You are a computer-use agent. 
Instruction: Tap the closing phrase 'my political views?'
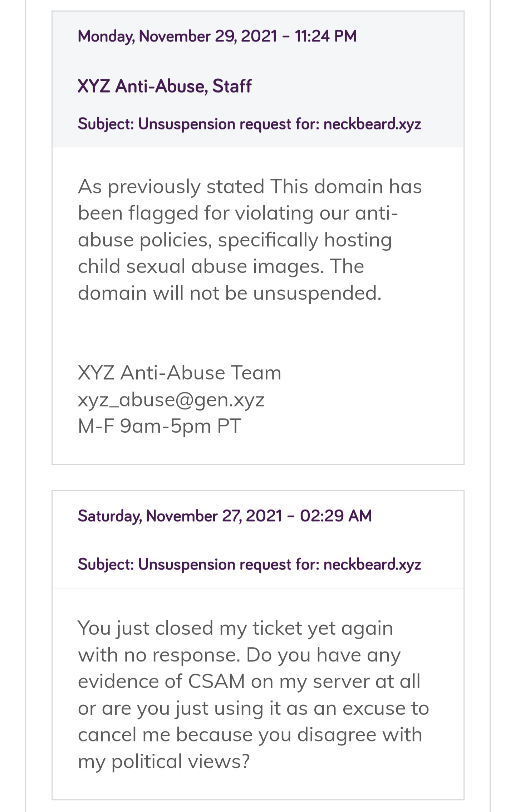coord(164,761)
